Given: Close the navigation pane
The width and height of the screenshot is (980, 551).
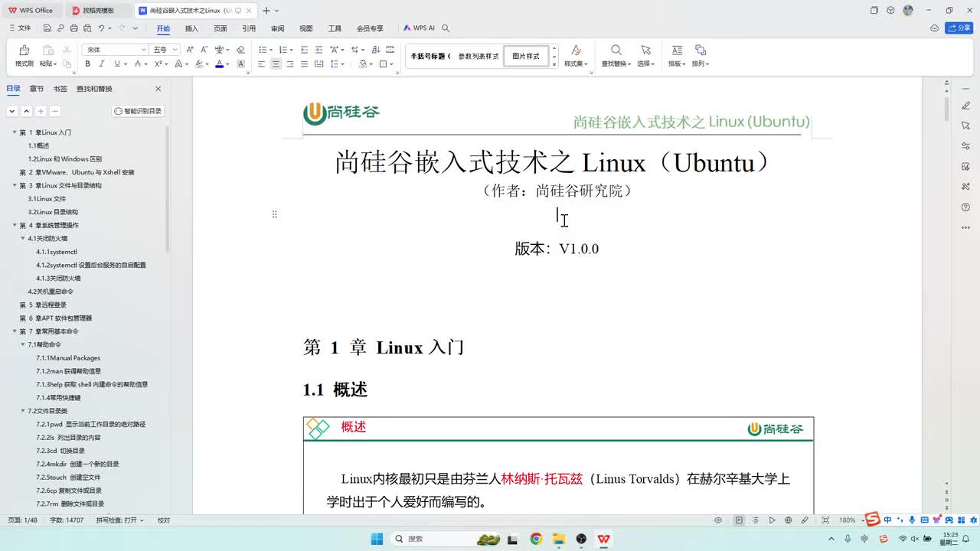Looking at the screenshot, I should (158, 89).
